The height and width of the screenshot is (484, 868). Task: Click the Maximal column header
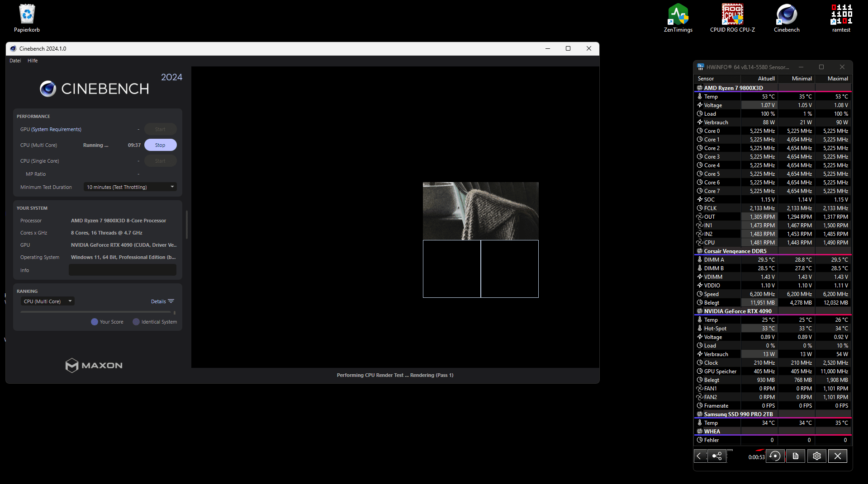833,79
